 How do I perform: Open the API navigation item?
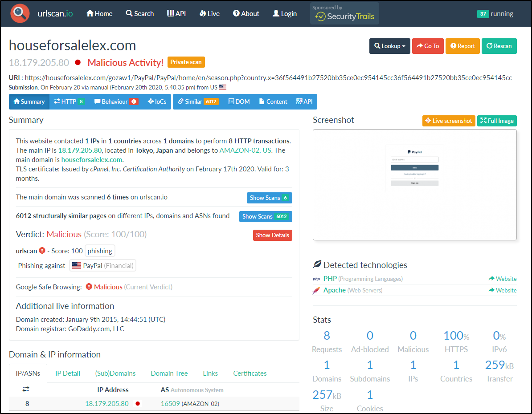(x=176, y=13)
